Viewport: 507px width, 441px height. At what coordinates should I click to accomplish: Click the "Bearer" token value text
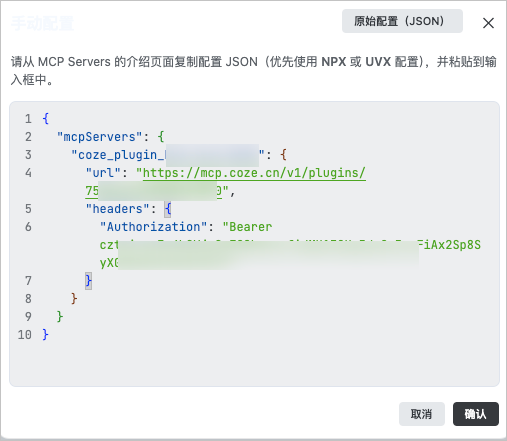(247, 227)
